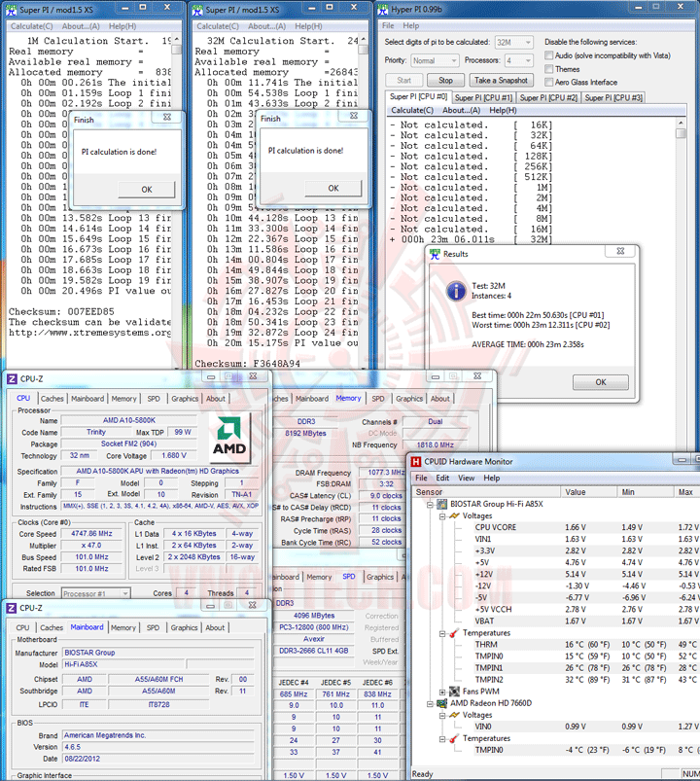Click the Super PI 32M window title icon
The image size is (700, 781).
(197, 10)
